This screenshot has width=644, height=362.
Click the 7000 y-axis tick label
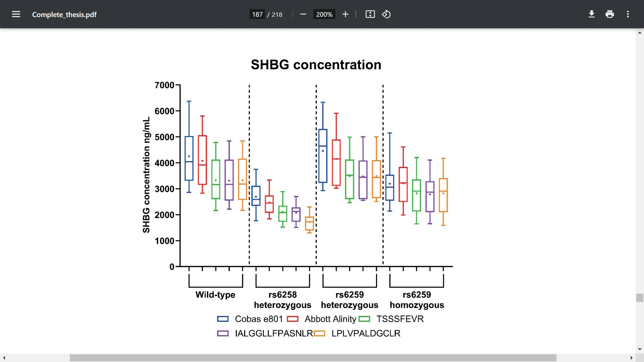(164, 85)
